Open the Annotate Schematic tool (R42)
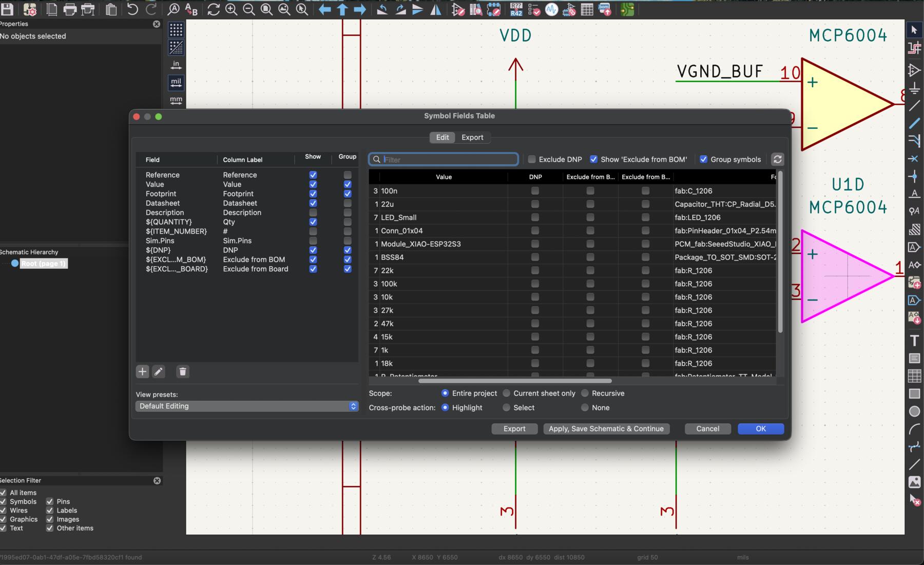This screenshot has height=565, width=924. coord(516,9)
